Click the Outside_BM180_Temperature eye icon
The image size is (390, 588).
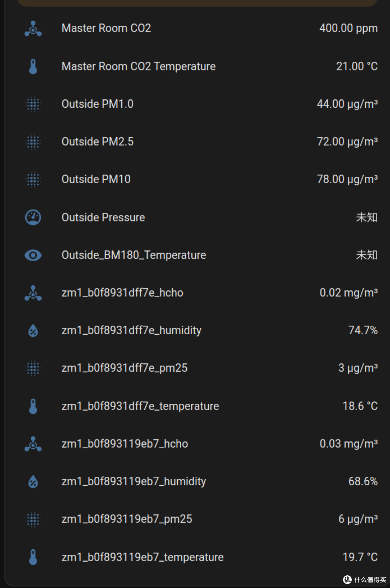[33, 255]
